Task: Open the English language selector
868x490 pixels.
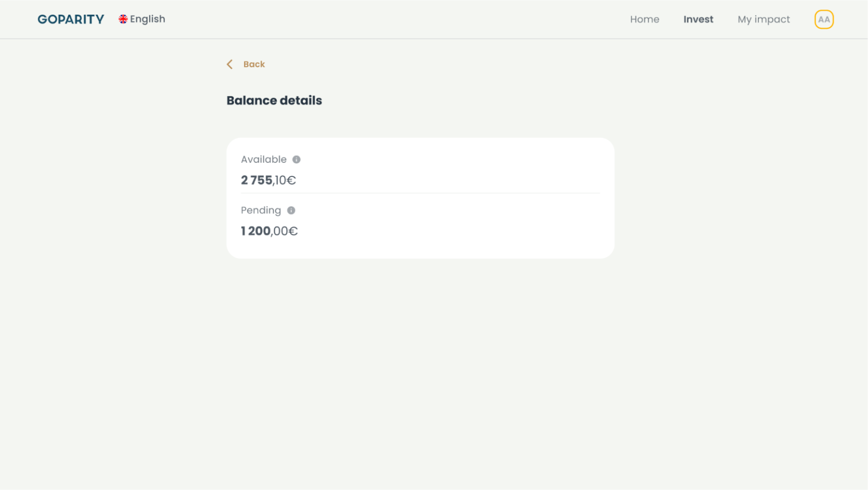Action: point(147,19)
